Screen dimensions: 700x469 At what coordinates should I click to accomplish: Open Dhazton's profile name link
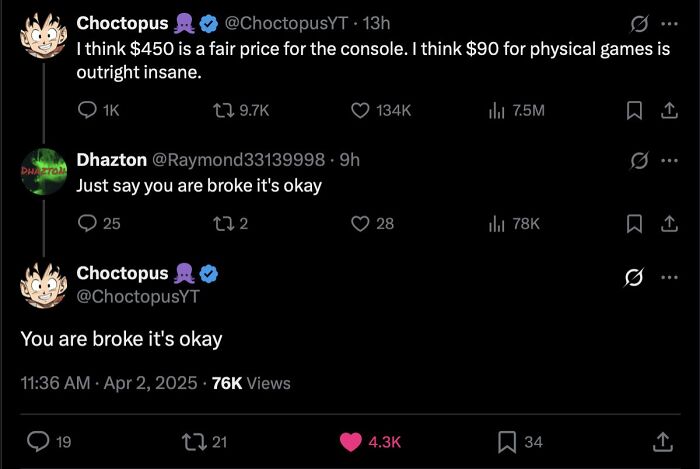[x=110, y=160]
